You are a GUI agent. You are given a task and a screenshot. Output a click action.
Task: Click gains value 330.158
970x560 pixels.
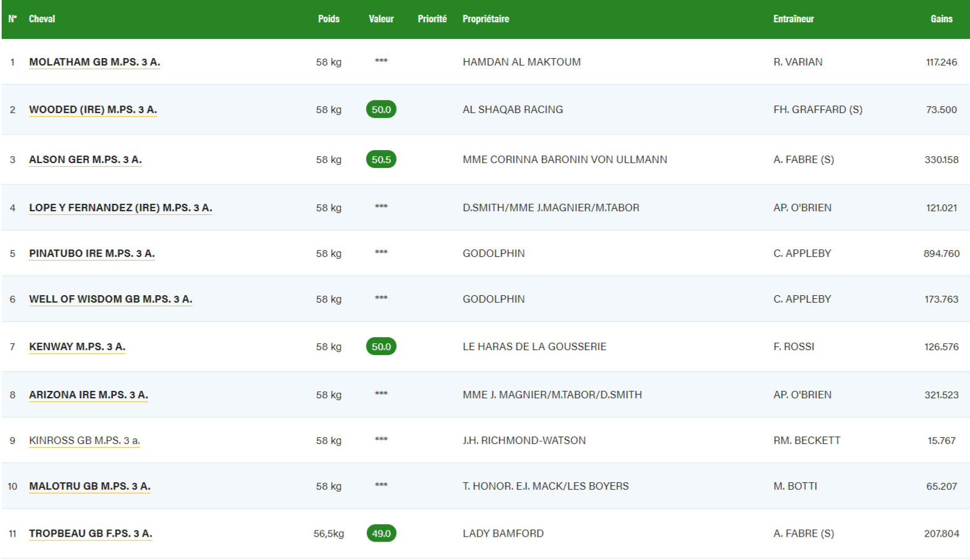942,160
